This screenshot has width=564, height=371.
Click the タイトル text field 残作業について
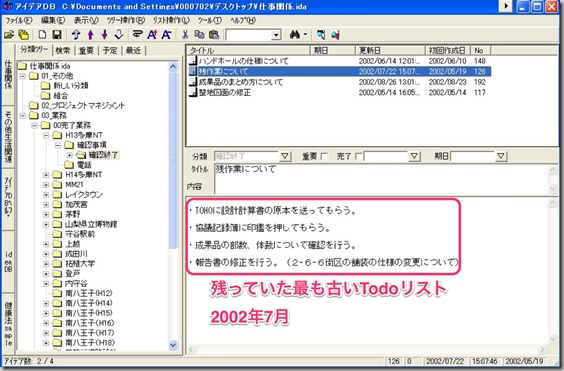[381, 179]
